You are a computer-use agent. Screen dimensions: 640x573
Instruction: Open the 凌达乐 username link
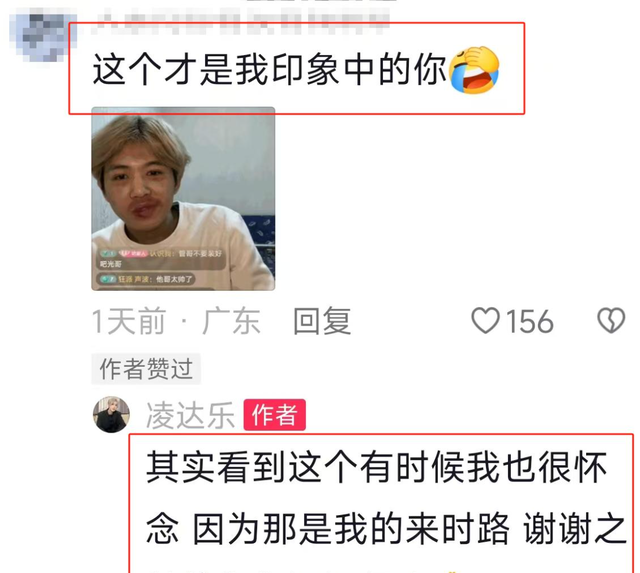(190, 415)
